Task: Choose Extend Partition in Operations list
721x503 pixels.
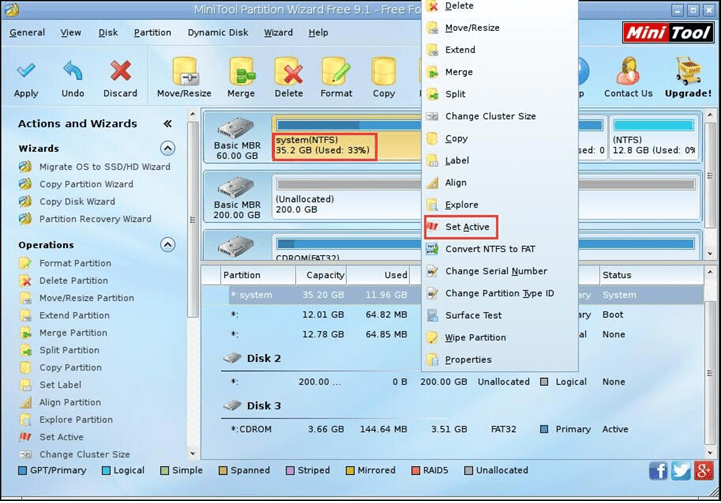Action: [64, 315]
